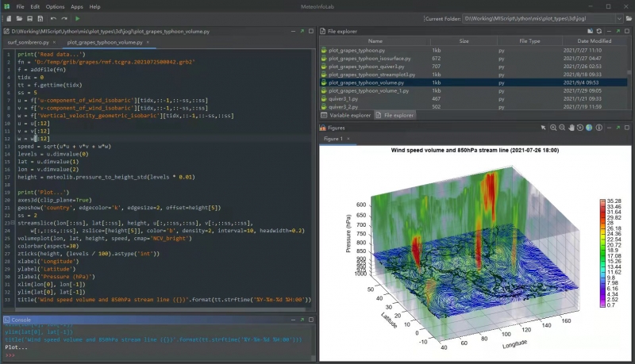This screenshot has width=635, height=364.
Task: Sort files by Date Modified column header
Action: click(x=594, y=40)
